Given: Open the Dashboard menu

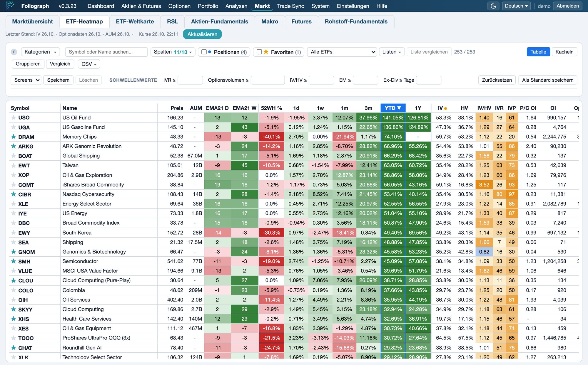Looking at the screenshot, I should pos(101,6).
